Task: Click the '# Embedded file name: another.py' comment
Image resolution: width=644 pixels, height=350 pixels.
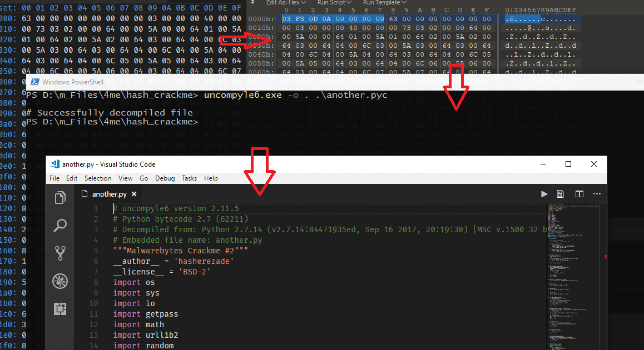Action: click(x=187, y=240)
